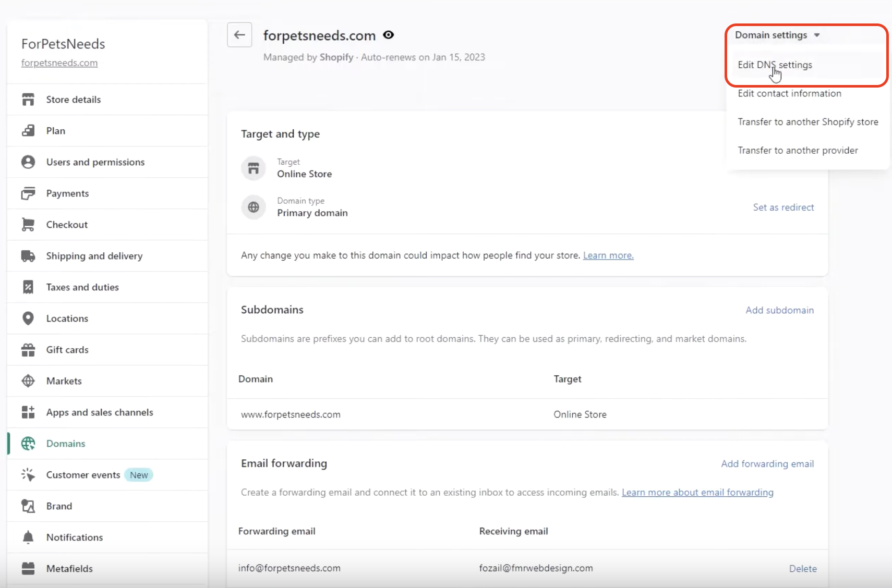This screenshot has height=588, width=892.
Task: Open Locations settings
Action: tap(107, 318)
